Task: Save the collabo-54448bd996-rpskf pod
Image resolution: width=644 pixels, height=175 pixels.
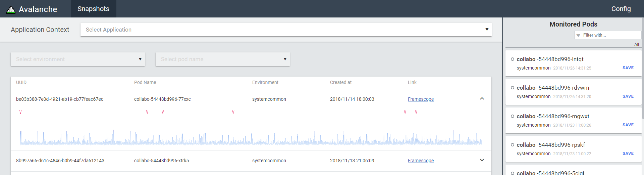Action: (x=628, y=154)
